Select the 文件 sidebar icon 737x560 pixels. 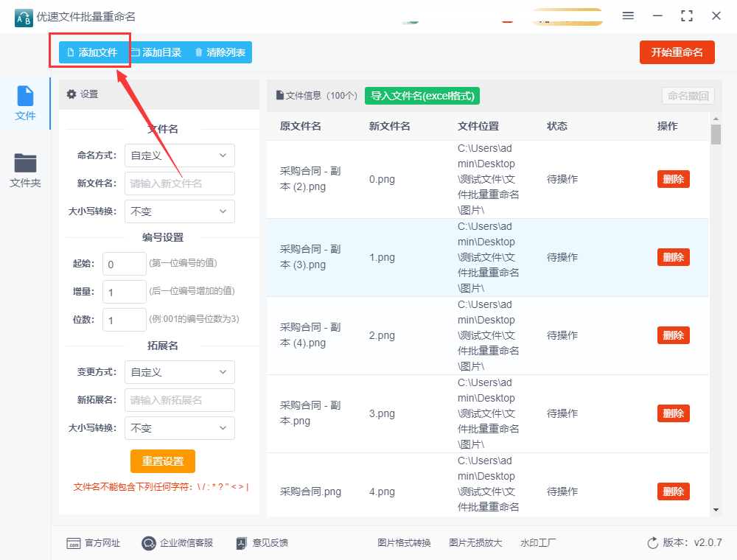25,102
